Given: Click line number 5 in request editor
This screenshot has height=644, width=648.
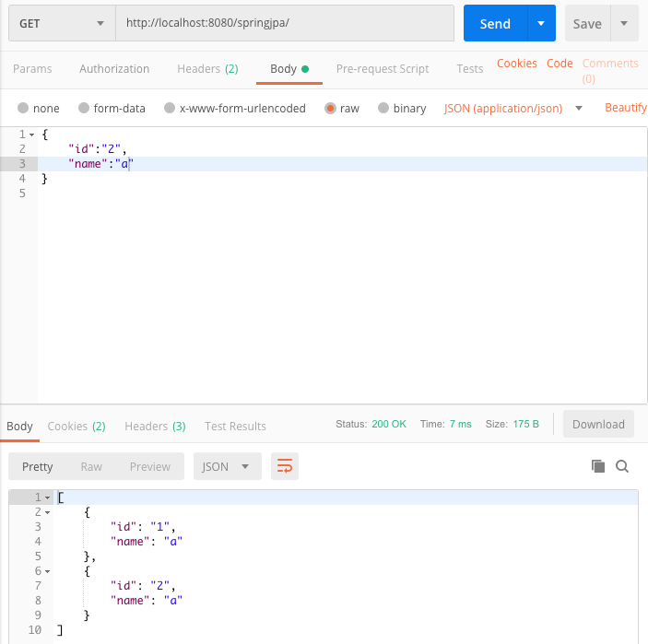Looking at the screenshot, I should (22, 193).
